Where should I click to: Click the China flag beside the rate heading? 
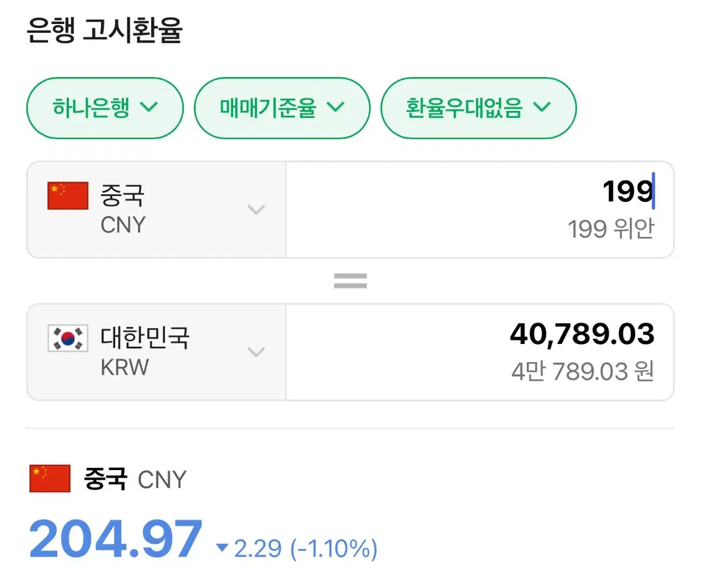pos(50,479)
